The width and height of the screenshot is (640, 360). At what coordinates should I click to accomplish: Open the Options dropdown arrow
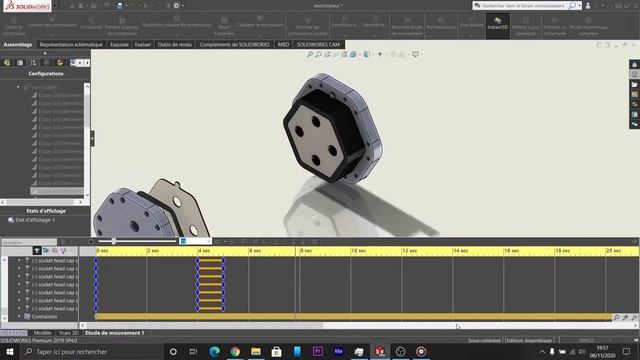[x=182, y=6]
